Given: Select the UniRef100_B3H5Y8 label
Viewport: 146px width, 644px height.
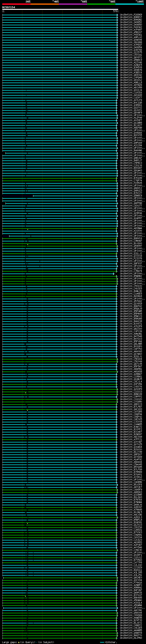Looking at the screenshot, I should 131,67.
